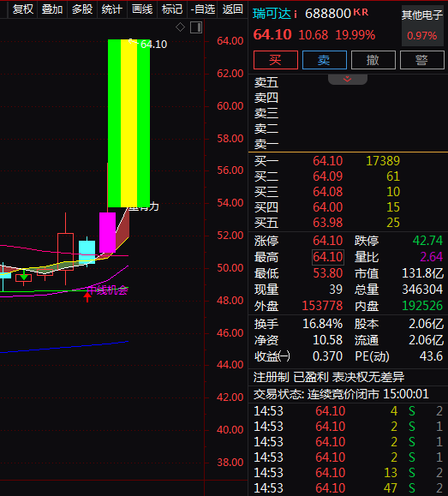
Task: Select the 买三 price 64.08
Action: (x=328, y=192)
